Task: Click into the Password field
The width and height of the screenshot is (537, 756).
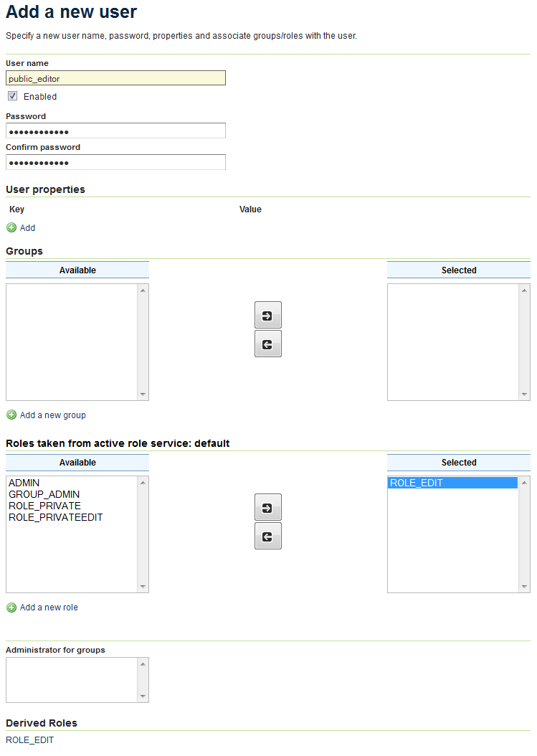Action: point(115,131)
